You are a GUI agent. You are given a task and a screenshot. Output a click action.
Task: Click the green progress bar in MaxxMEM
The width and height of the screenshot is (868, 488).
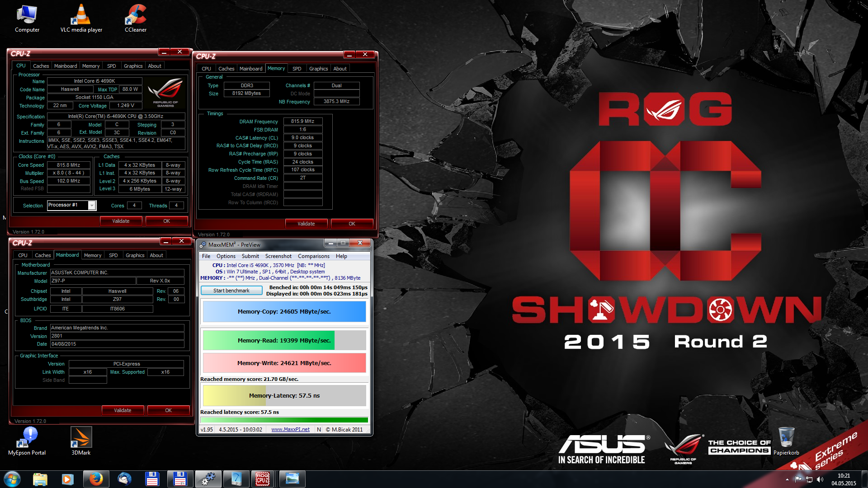284,420
